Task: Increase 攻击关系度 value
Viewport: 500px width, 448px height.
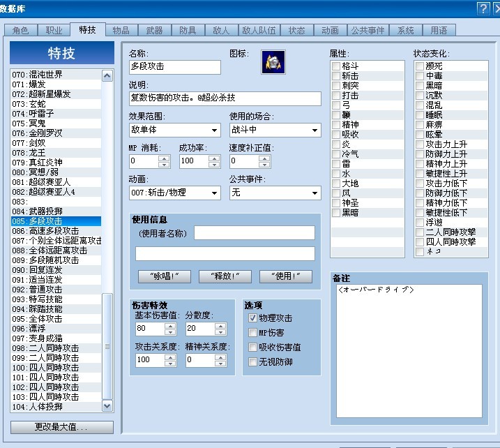Action: (170, 357)
